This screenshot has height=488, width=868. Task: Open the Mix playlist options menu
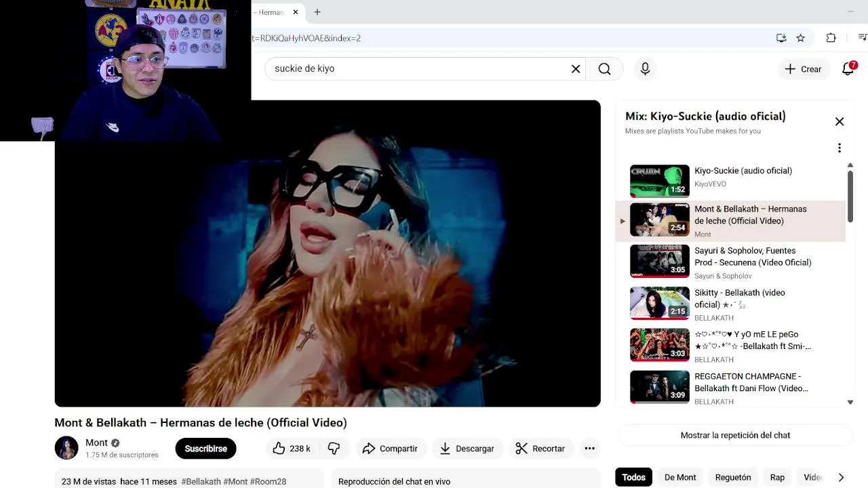click(840, 148)
